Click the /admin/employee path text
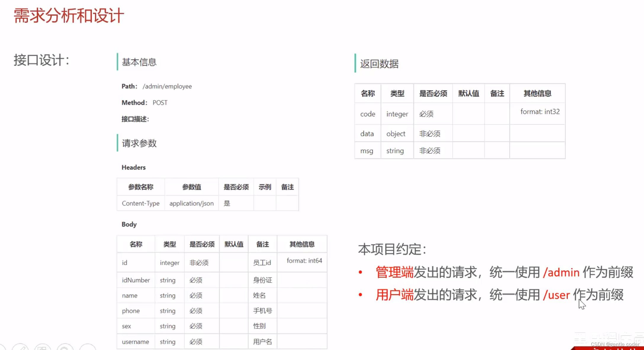Viewport: 644px width, 350px height. click(167, 86)
